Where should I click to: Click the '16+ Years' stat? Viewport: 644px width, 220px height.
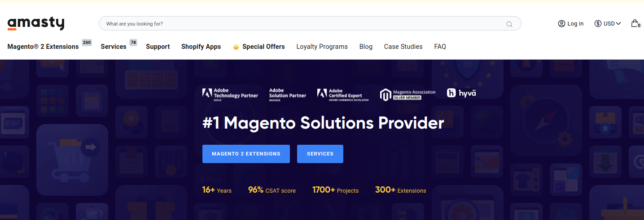(217, 190)
